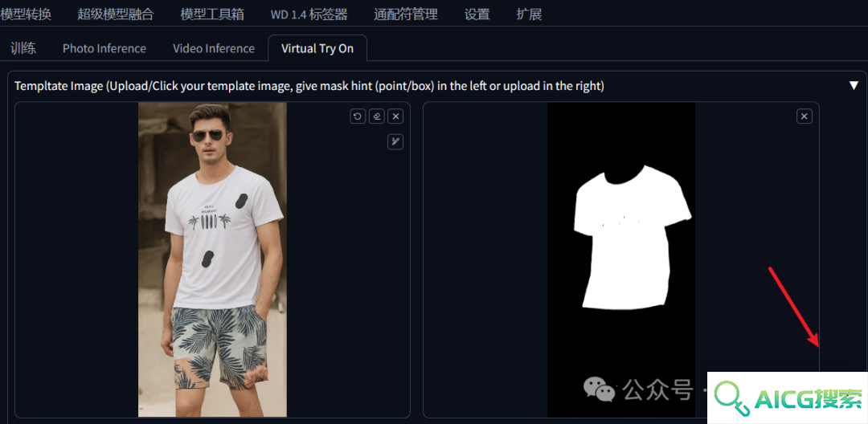Clear the uploaded mask image on the right

[x=805, y=116]
